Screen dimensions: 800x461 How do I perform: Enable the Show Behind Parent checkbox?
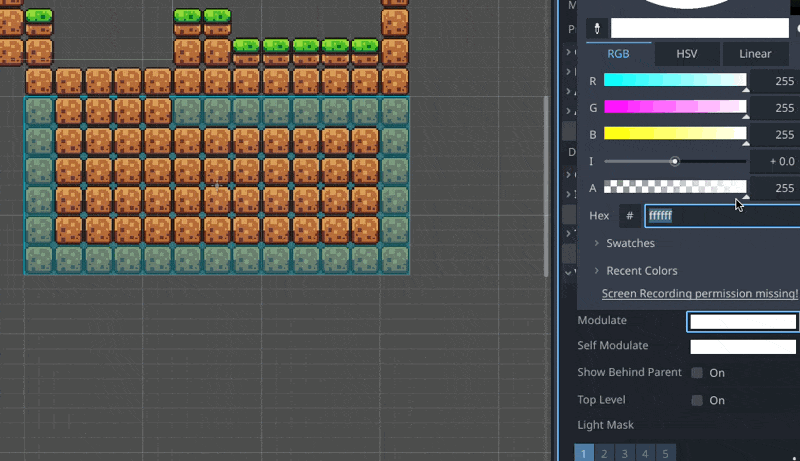point(697,373)
